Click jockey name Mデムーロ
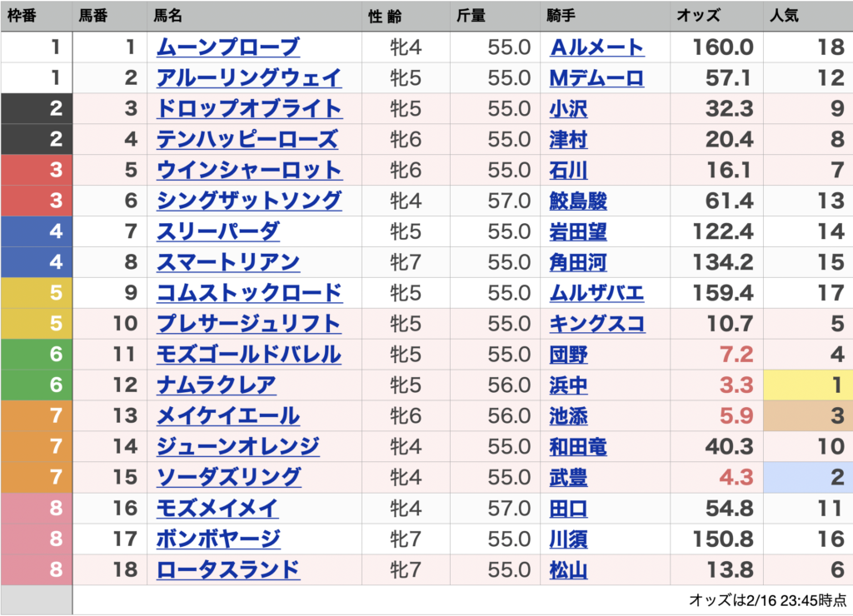 pyautogui.click(x=596, y=78)
